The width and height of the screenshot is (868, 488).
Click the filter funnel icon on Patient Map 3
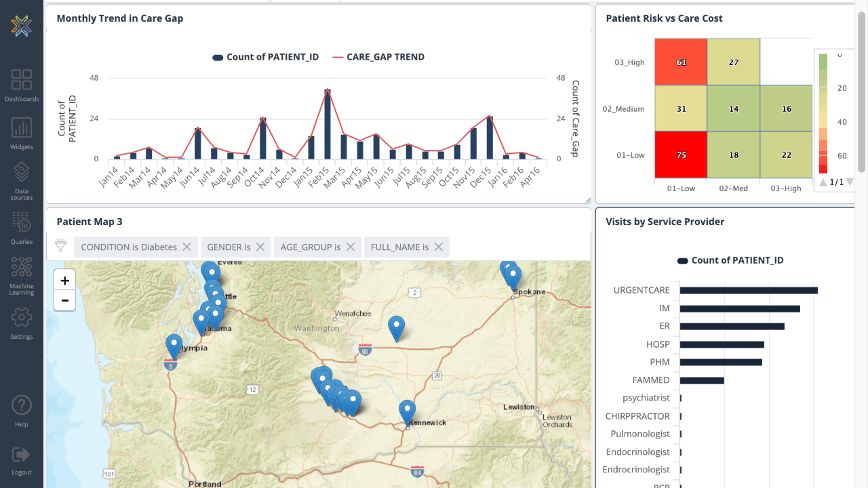coord(60,247)
